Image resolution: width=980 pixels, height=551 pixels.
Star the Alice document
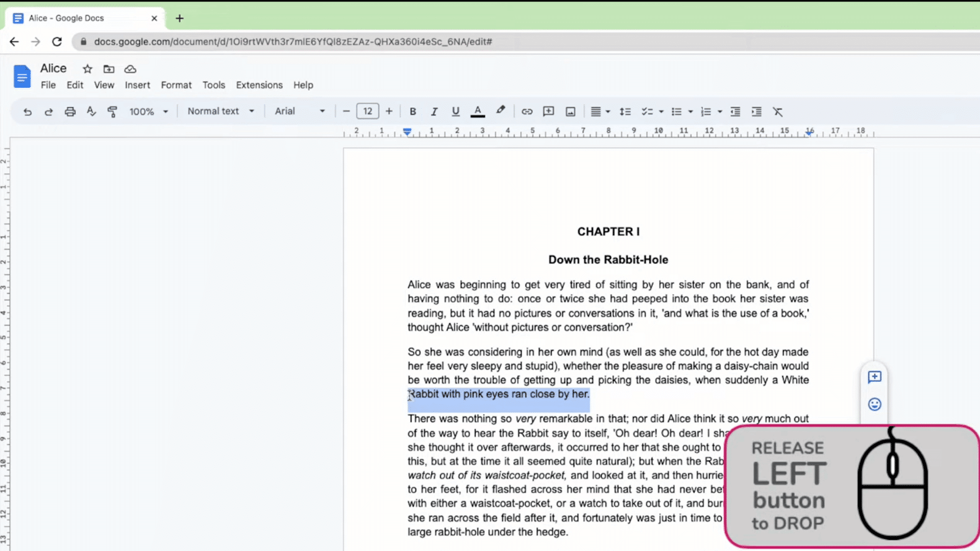(87, 69)
